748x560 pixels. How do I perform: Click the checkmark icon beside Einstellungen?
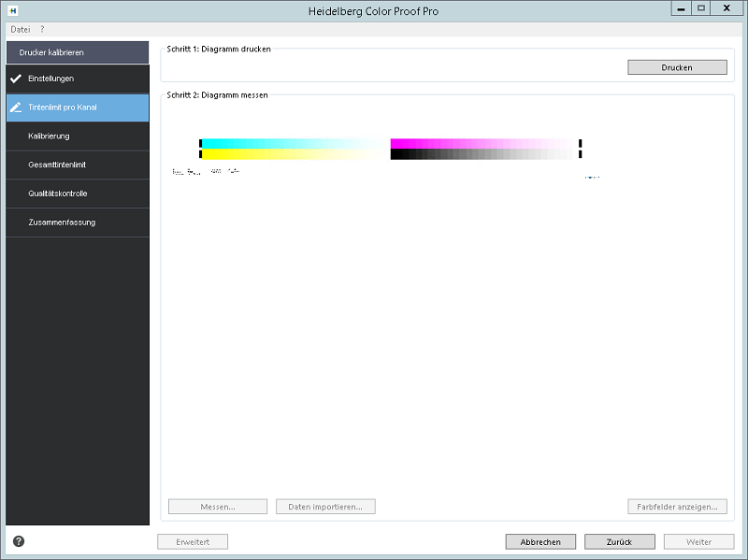click(x=16, y=79)
